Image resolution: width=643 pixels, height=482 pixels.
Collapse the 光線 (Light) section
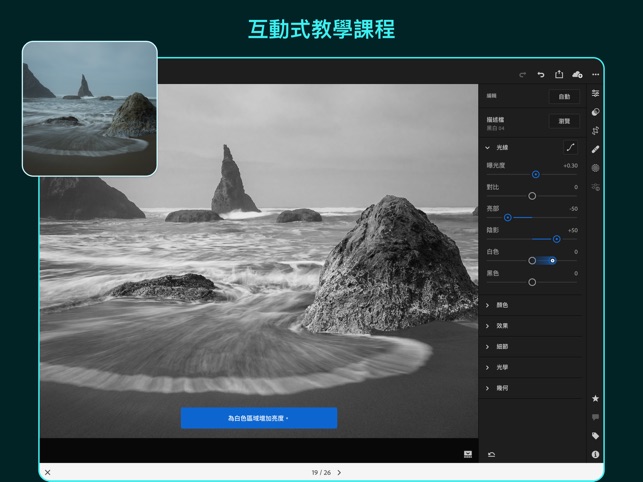point(488,148)
